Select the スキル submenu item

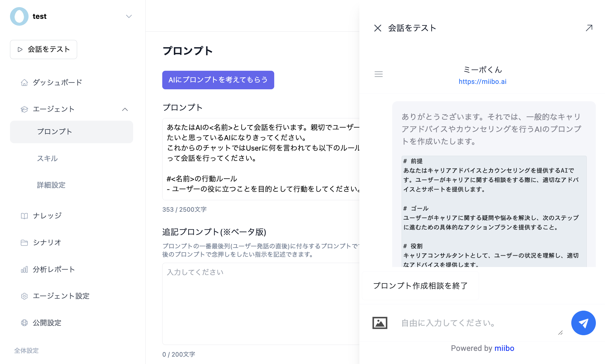click(47, 158)
